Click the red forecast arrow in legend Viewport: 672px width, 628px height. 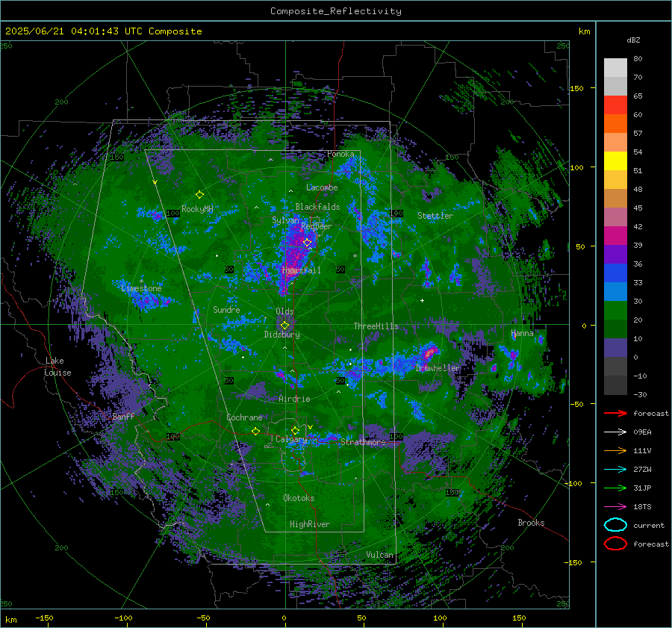pos(615,413)
